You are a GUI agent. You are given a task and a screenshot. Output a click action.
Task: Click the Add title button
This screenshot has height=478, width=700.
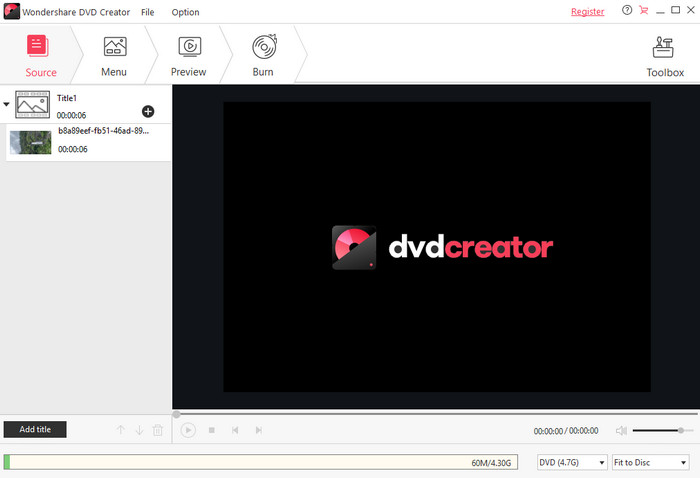point(35,429)
